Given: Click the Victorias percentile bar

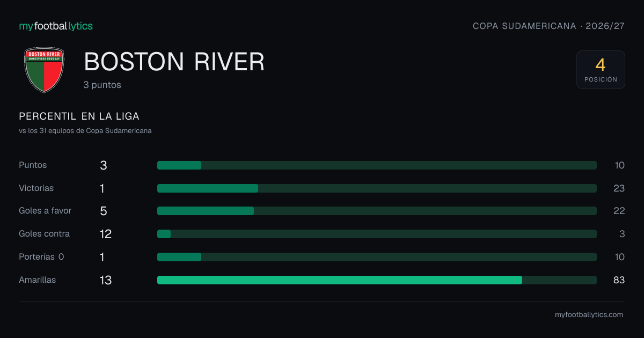Looking at the screenshot, I should pyautogui.click(x=377, y=188).
